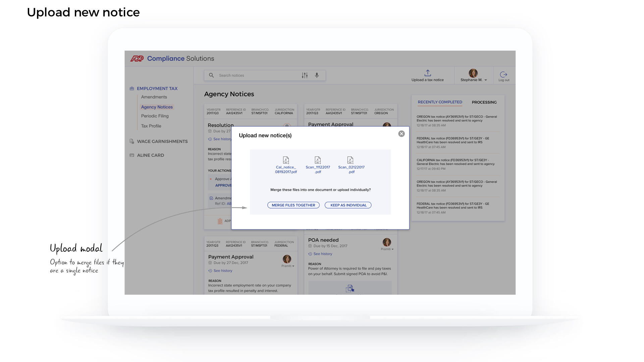The height and width of the screenshot is (362, 644).
Task: Click the microphone voice search icon
Action: point(317,75)
